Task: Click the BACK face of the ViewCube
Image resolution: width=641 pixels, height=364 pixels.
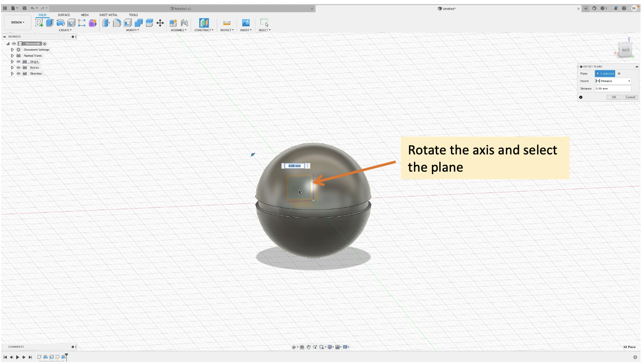Action: tap(626, 50)
